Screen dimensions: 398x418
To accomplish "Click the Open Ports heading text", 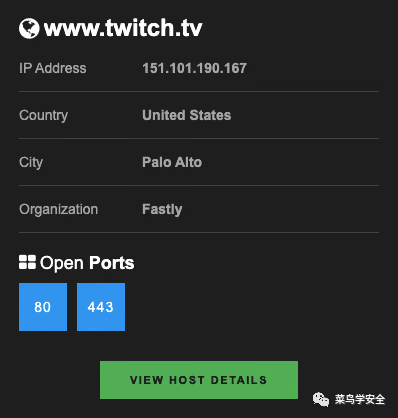I will [87, 263].
